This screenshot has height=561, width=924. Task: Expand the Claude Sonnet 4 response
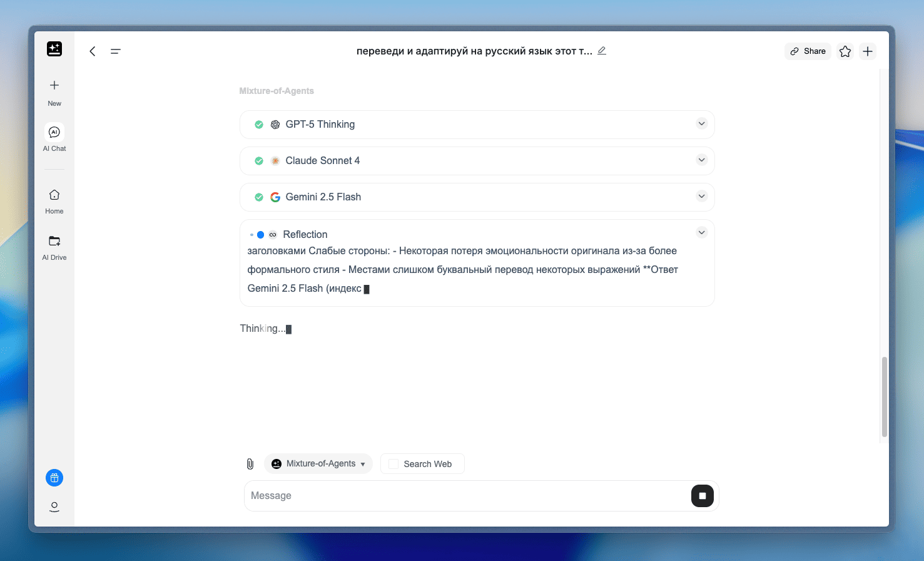coord(701,160)
